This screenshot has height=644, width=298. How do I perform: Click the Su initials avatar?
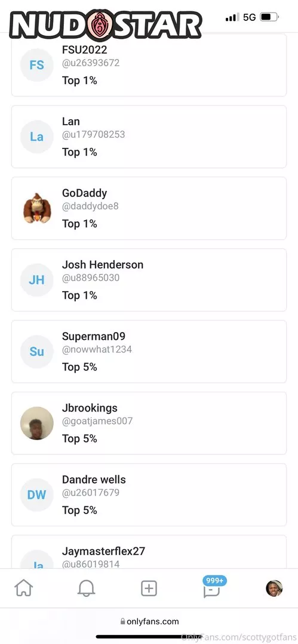click(x=36, y=352)
